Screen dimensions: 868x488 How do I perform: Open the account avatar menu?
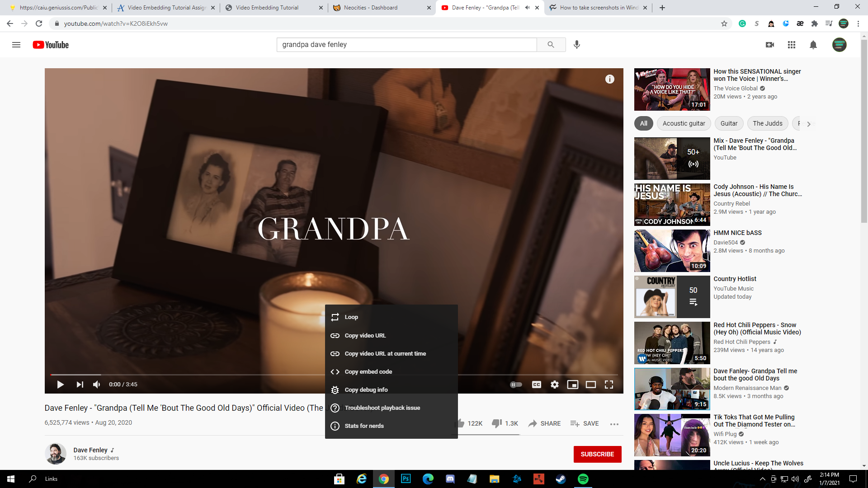pos(840,45)
